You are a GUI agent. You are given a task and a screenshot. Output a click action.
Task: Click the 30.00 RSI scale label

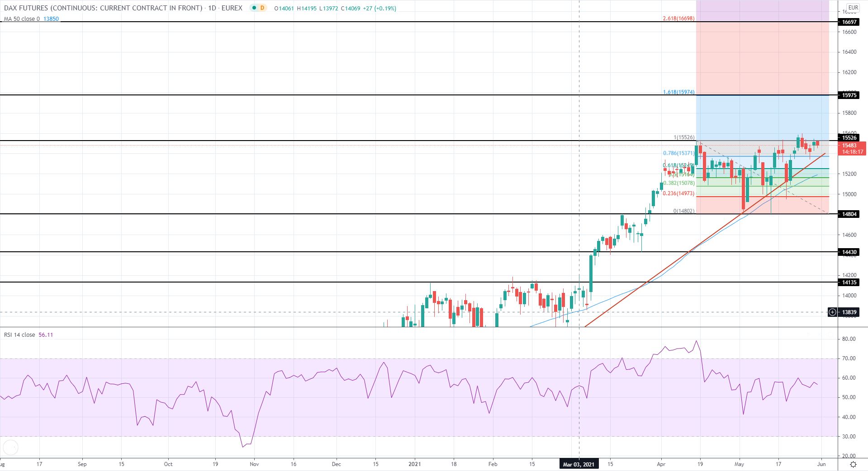[849, 437]
